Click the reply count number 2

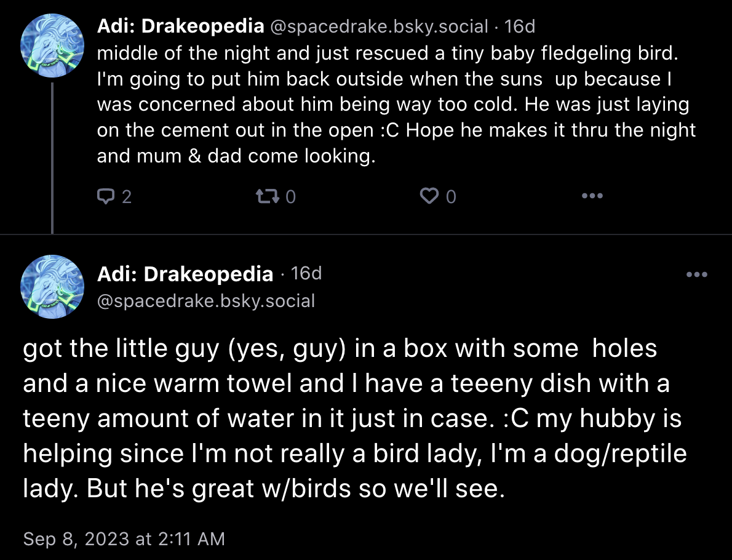(127, 197)
